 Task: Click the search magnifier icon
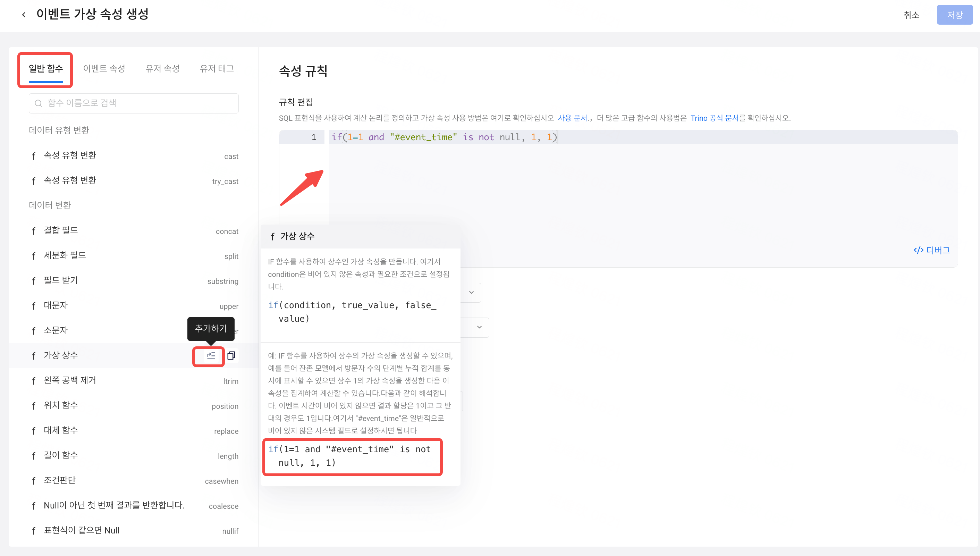(38, 103)
